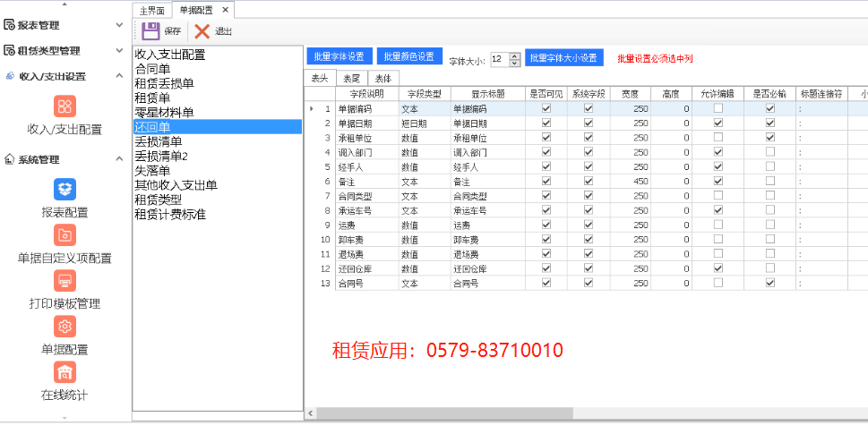Collapse 收入/支出设置 section chevron
The height and width of the screenshot is (425, 868).
(x=119, y=76)
